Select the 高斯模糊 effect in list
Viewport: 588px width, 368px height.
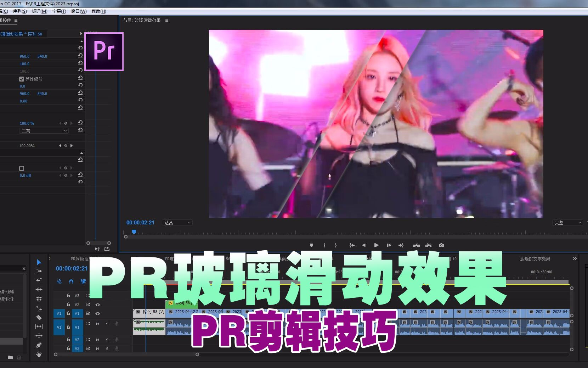(7, 292)
